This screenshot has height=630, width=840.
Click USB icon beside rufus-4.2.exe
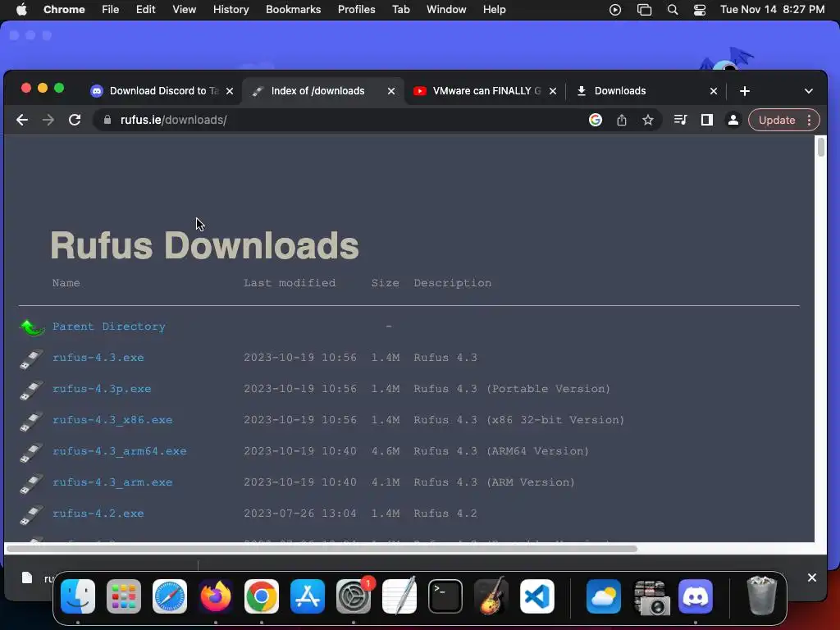(32, 514)
